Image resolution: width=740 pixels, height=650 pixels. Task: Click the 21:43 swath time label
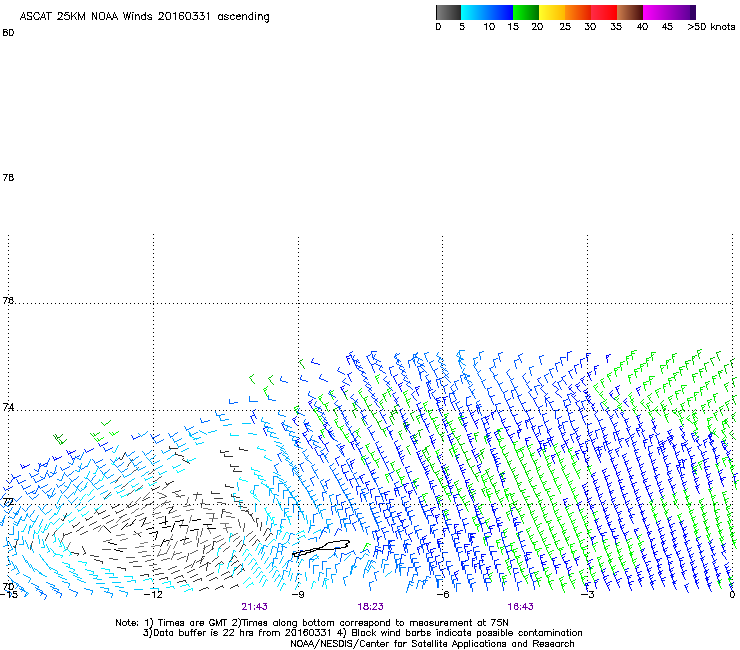[254, 607]
